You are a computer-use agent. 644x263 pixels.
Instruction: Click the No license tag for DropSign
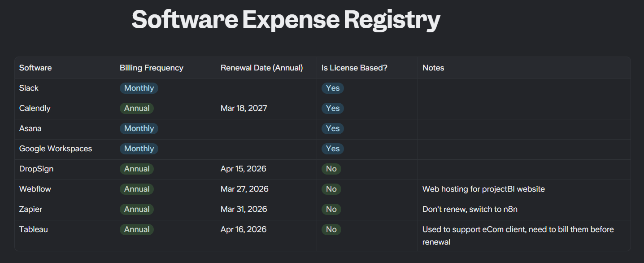[331, 169]
